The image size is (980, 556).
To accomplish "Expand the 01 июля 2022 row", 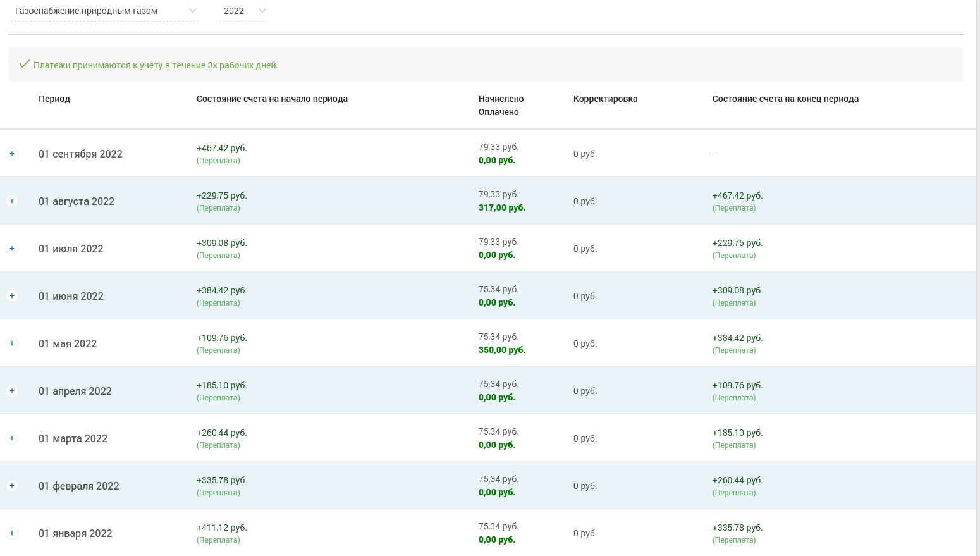I will [x=12, y=249].
